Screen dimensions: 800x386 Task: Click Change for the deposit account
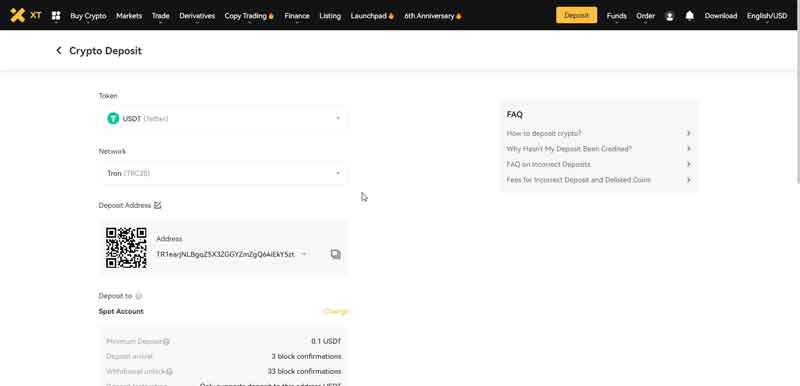336,311
